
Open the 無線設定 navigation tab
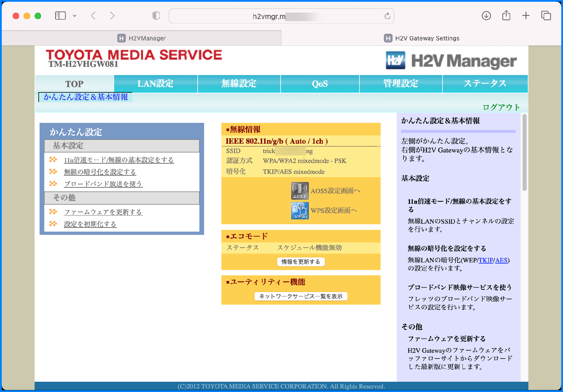tap(239, 84)
